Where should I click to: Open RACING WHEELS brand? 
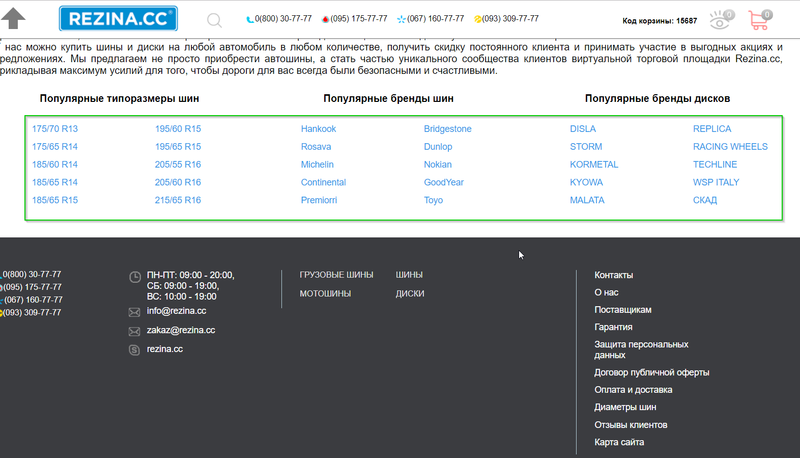click(x=730, y=147)
